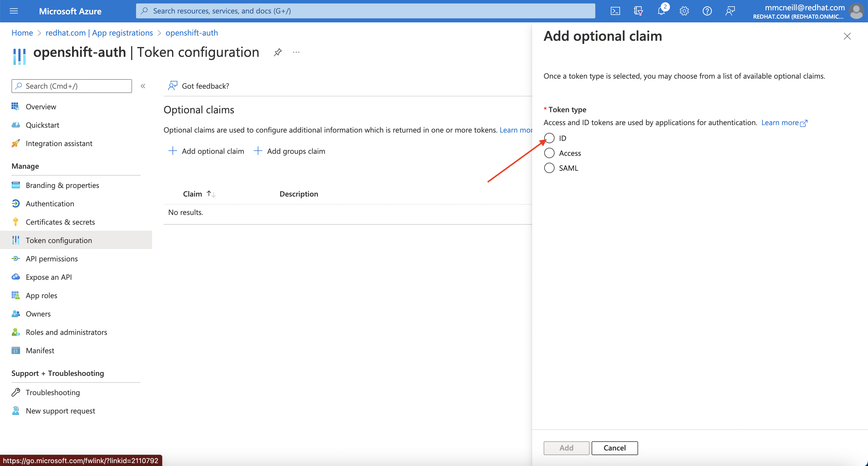Pin Token configuration page to dashboard
868x466 pixels.
click(277, 52)
